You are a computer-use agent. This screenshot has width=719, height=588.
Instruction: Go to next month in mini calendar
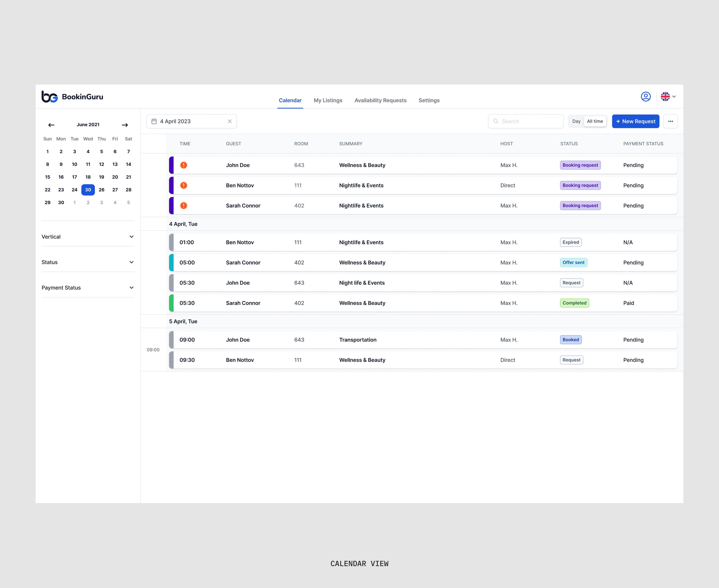[x=125, y=125]
